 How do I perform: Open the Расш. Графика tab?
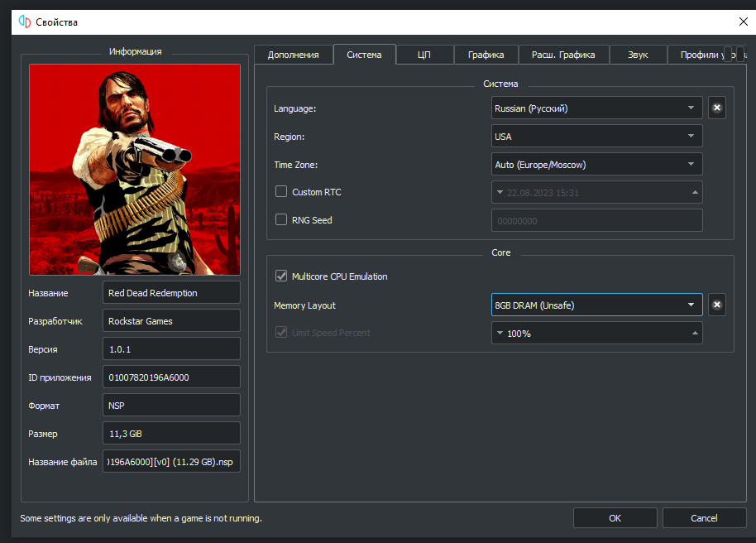(563, 55)
